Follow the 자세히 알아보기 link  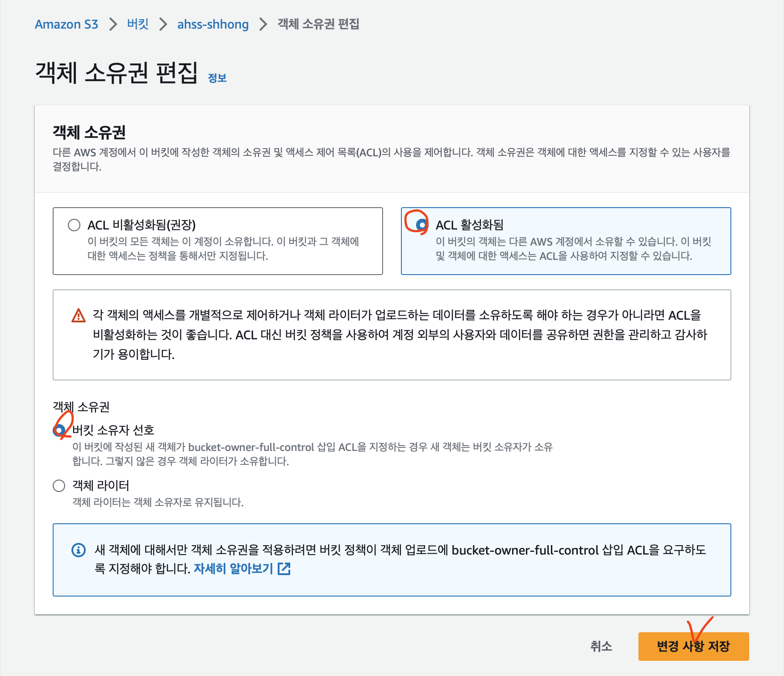coord(233,568)
